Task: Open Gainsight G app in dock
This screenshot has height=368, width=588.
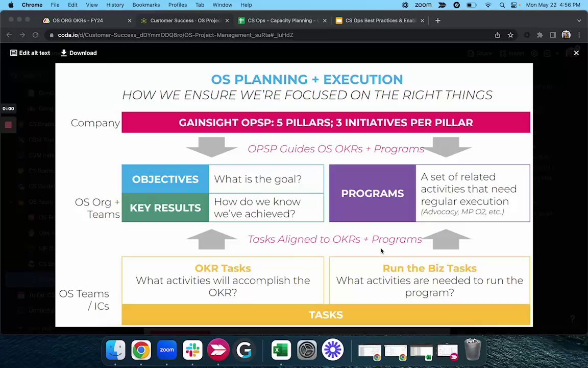Action: 244,350
